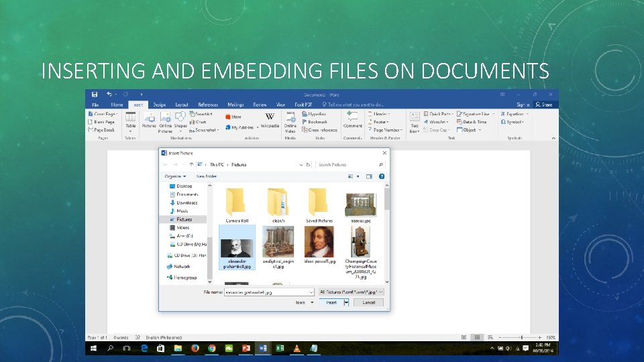Viewport: 644px width, 362px height.
Task: Switch to the Design tab
Action: (x=160, y=105)
